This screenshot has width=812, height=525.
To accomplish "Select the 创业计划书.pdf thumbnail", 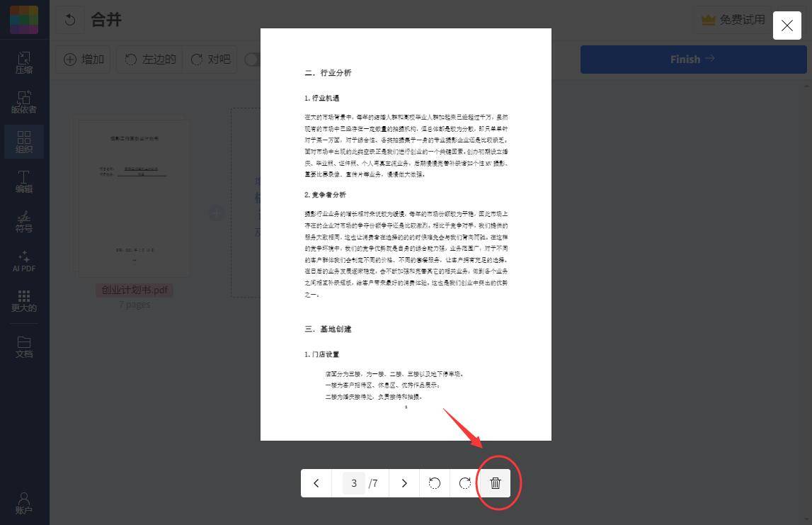I will (x=135, y=198).
